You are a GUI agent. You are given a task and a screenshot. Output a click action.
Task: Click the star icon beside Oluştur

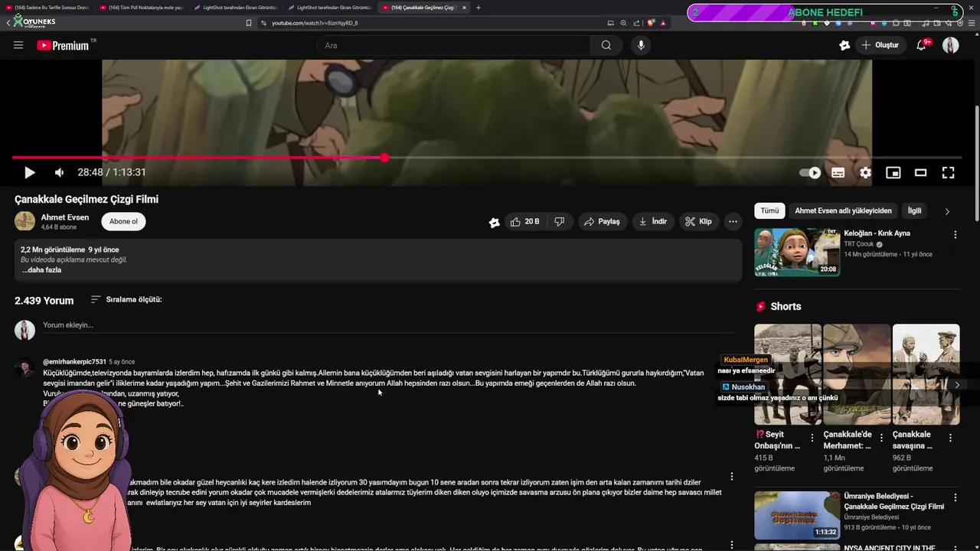[x=844, y=45]
